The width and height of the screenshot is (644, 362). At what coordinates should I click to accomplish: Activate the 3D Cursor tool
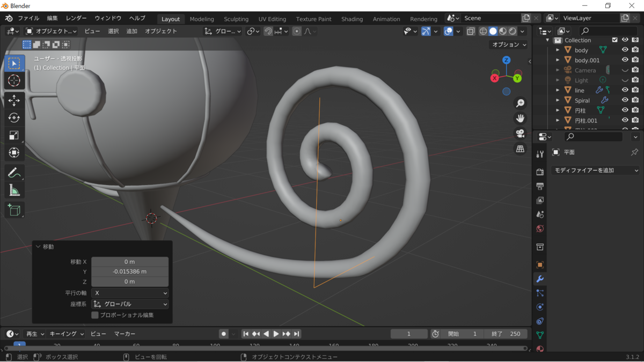coord(14,81)
